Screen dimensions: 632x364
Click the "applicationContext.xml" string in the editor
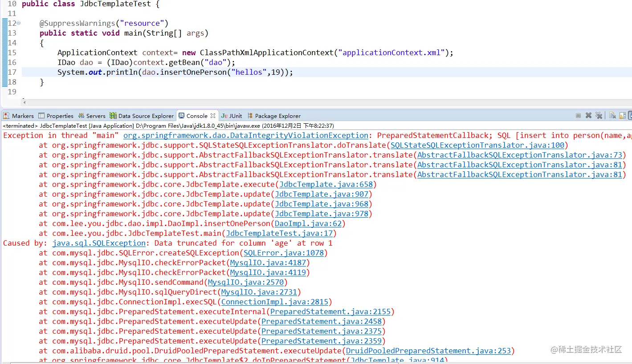pyautogui.click(x=391, y=53)
